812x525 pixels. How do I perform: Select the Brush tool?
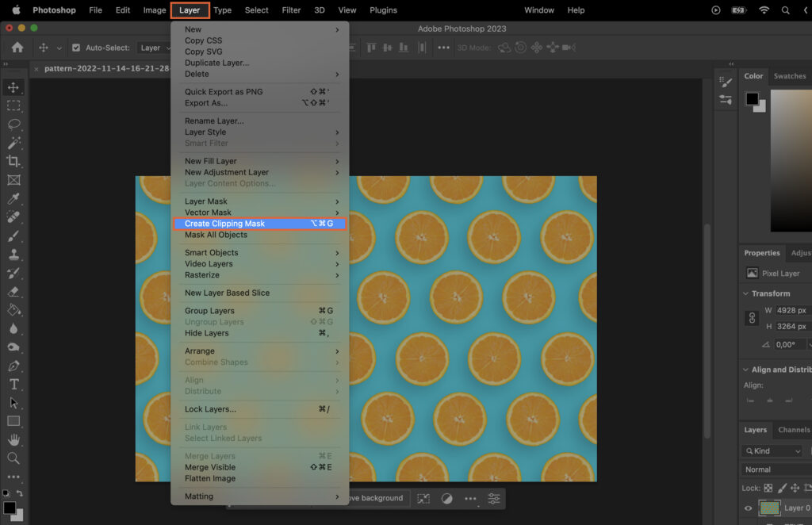pyautogui.click(x=13, y=236)
